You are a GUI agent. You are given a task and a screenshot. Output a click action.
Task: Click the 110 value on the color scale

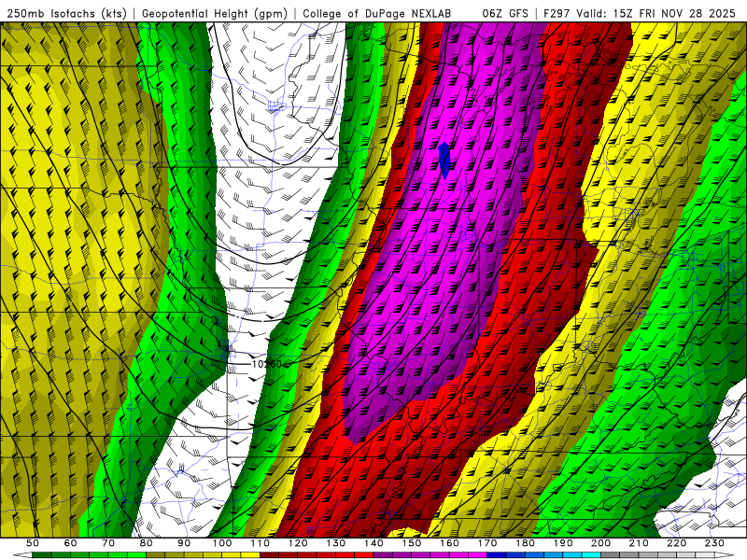(260, 543)
